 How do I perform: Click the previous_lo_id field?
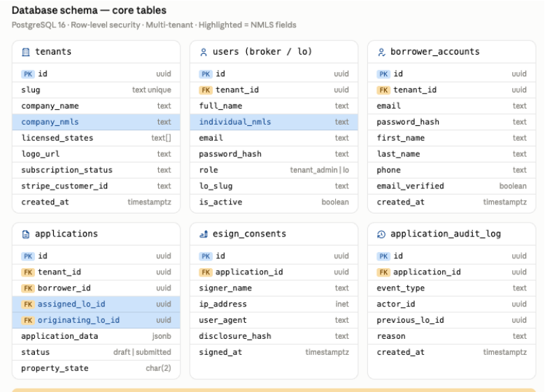[x=452, y=321]
